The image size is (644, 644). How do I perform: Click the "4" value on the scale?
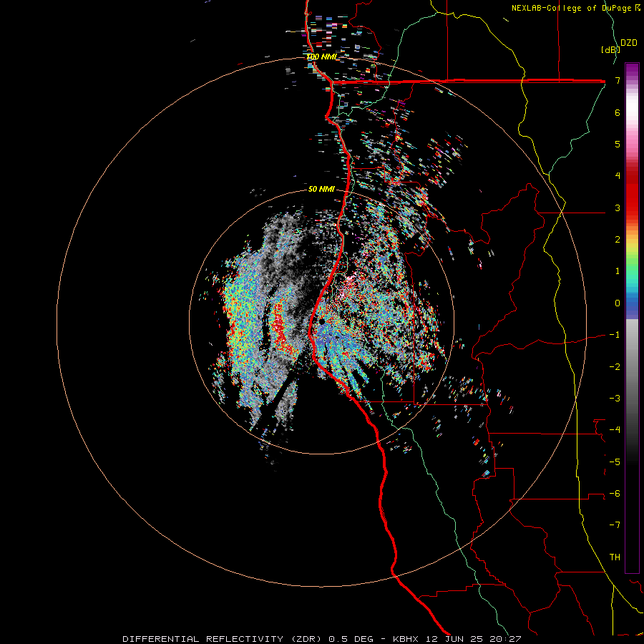pyautogui.click(x=618, y=176)
